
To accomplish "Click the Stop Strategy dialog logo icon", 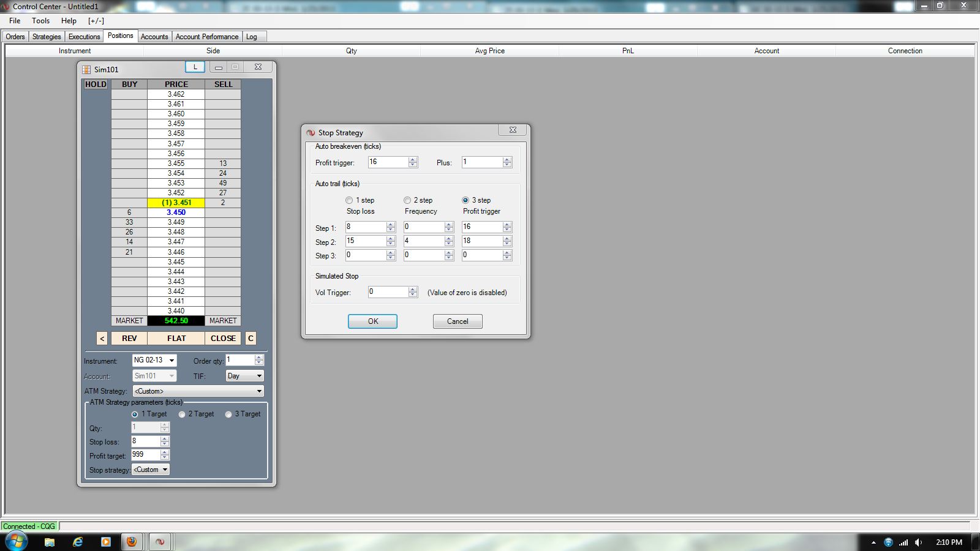I will [311, 133].
